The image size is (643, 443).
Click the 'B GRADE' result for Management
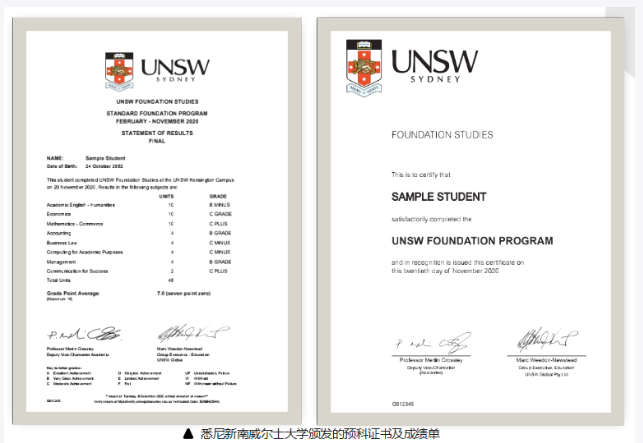click(x=220, y=262)
